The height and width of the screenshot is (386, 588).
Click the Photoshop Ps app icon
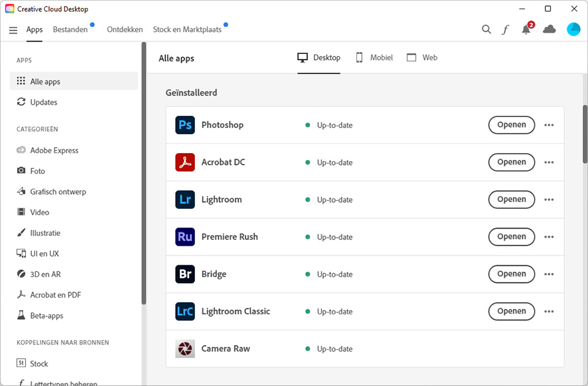[185, 125]
